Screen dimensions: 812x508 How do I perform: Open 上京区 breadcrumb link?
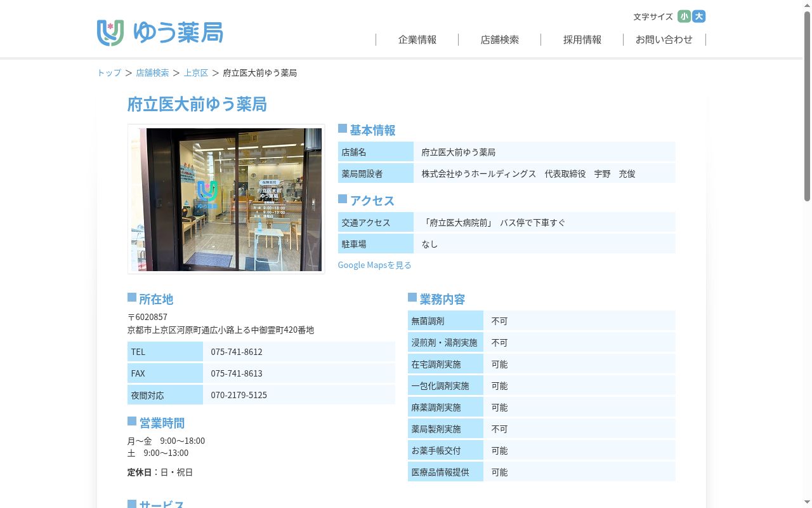coord(196,73)
